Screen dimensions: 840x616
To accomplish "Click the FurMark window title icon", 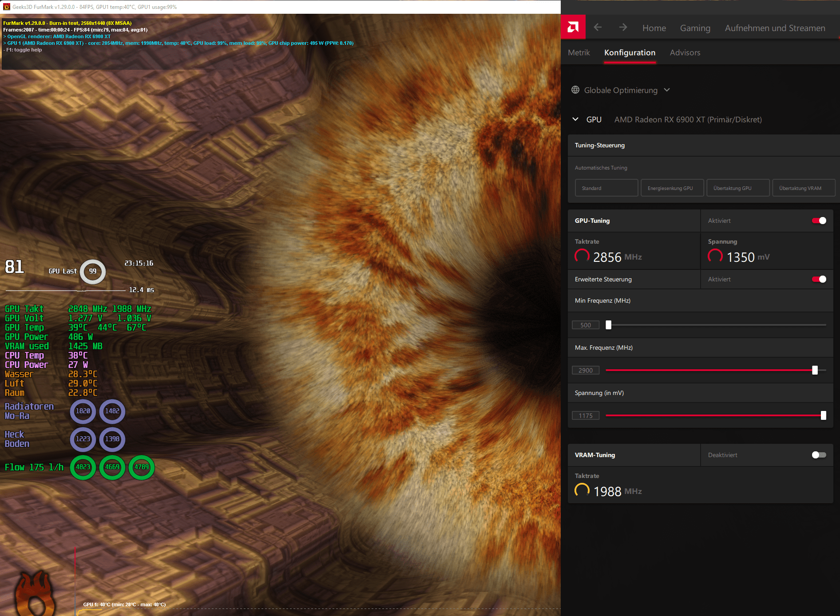I will (6, 7).
